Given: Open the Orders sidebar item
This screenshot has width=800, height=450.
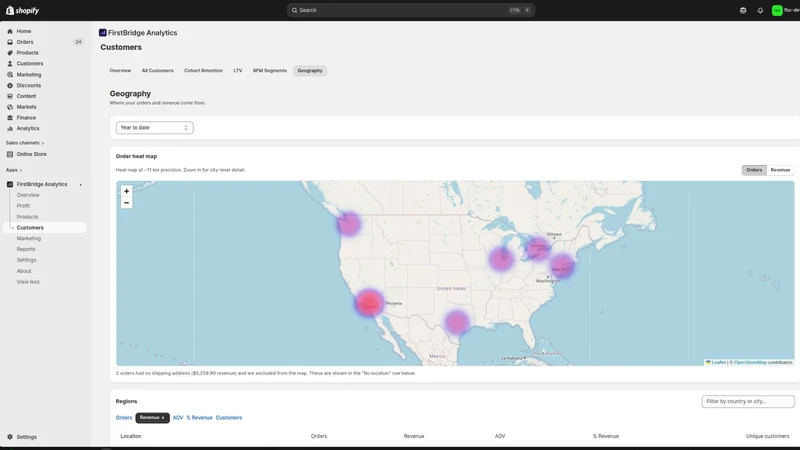Looking at the screenshot, I should 24,42.
